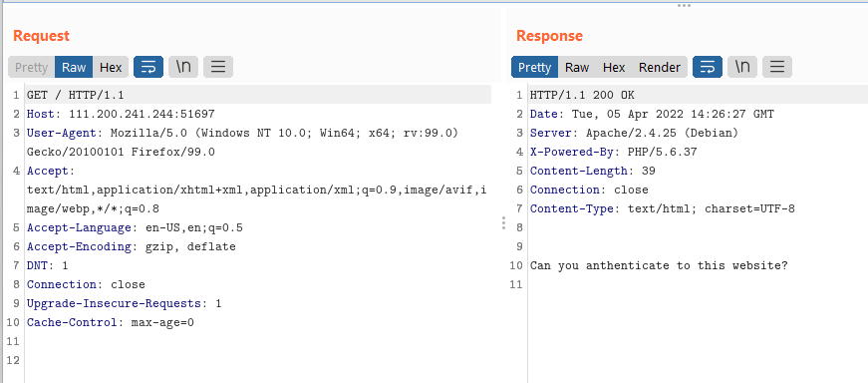Click the response body text about authentication
The image size is (868, 383).
click(659, 265)
